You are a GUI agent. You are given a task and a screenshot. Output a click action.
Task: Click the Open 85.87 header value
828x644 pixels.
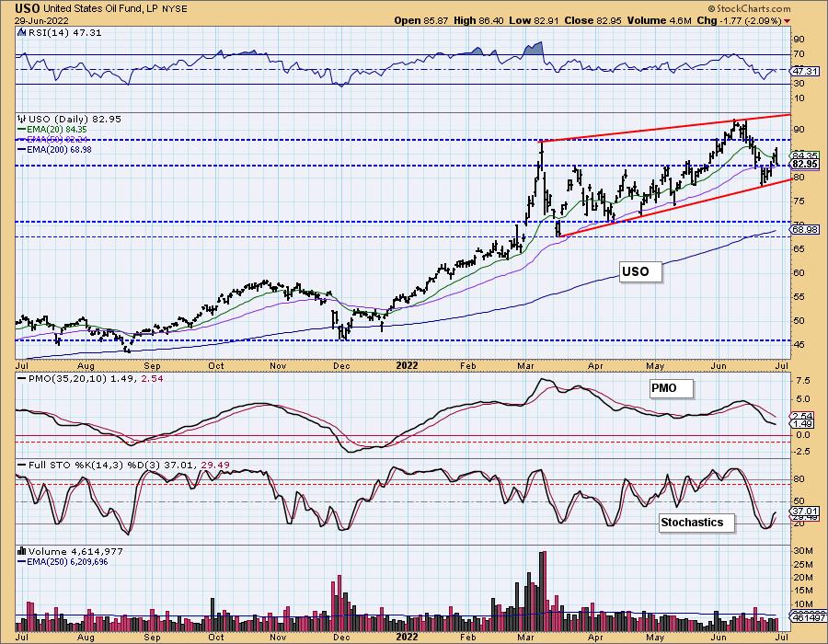pos(421,20)
